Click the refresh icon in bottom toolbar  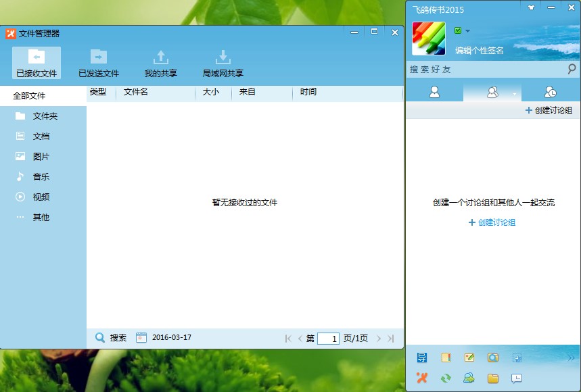tap(444, 378)
